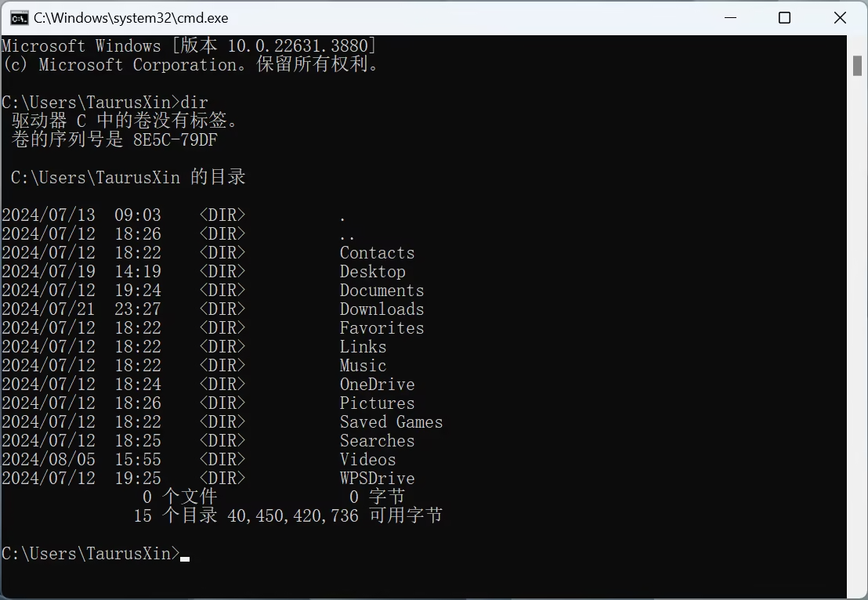The width and height of the screenshot is (868, 600).
Task: Close the Command Prompt window
Action: [x=841, y=16]
